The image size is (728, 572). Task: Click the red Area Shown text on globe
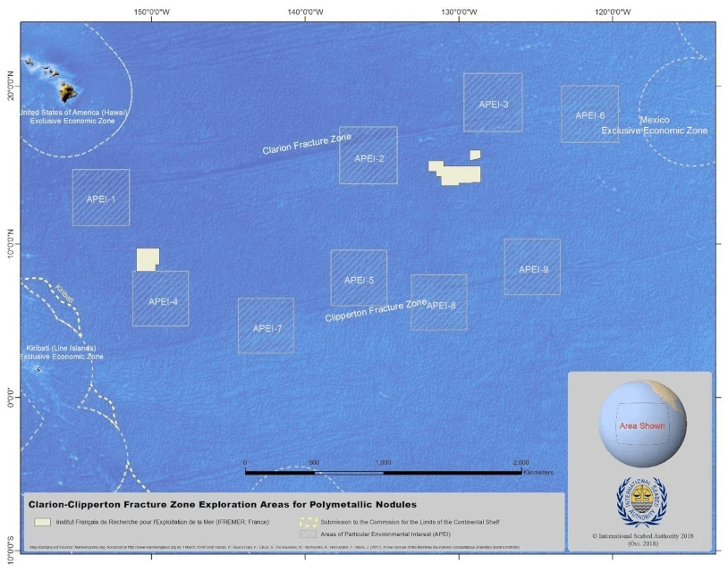pos(642,425)
